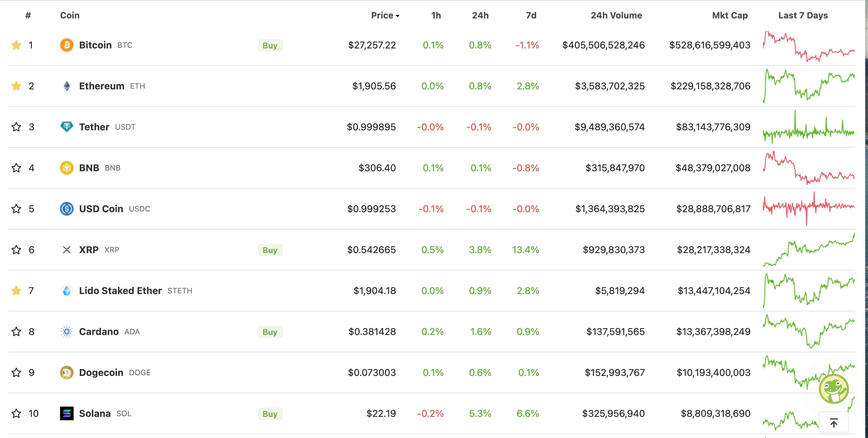Click the Tether logo icon
This screenshot has width=868, height=438.
tap(67, 127)
